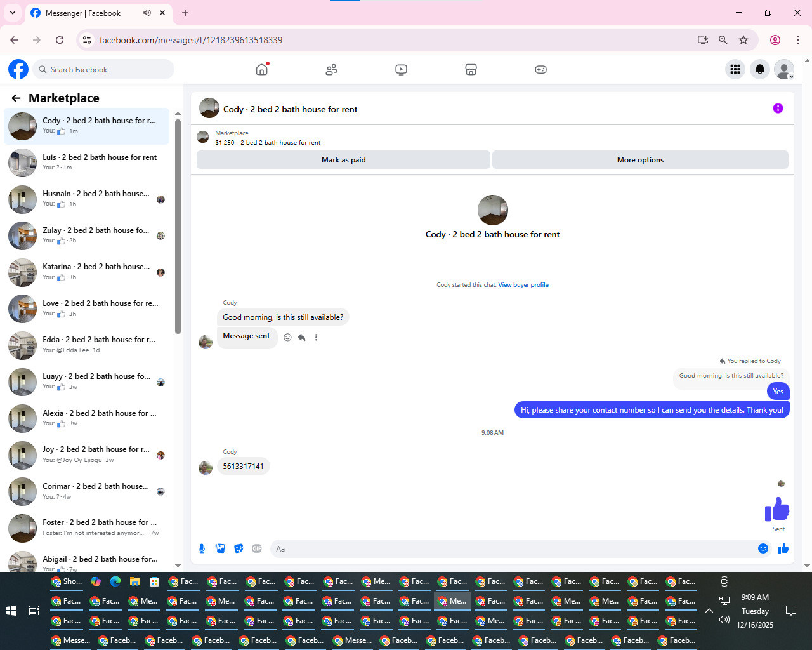812x650 pixels.
Task: Open More options for the listing
Action: pos(640,160)
